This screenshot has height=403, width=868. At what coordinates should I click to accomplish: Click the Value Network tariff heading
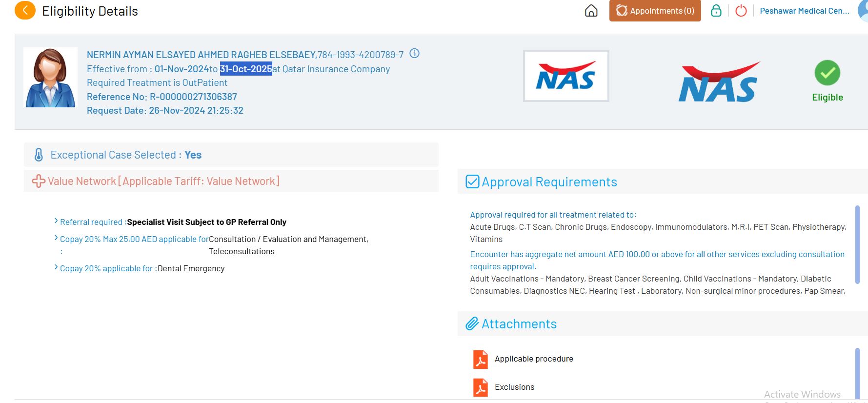tap(163, 181)
